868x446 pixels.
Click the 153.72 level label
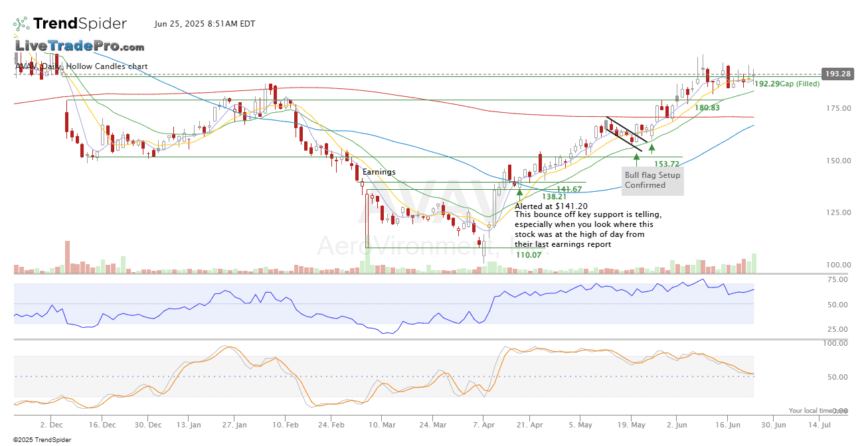667,164
